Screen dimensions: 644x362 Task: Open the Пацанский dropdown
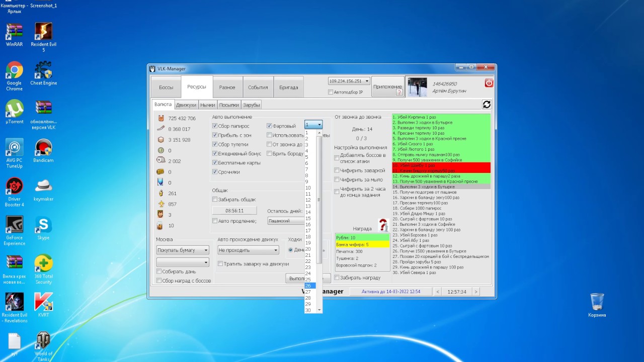click(286, 221)
